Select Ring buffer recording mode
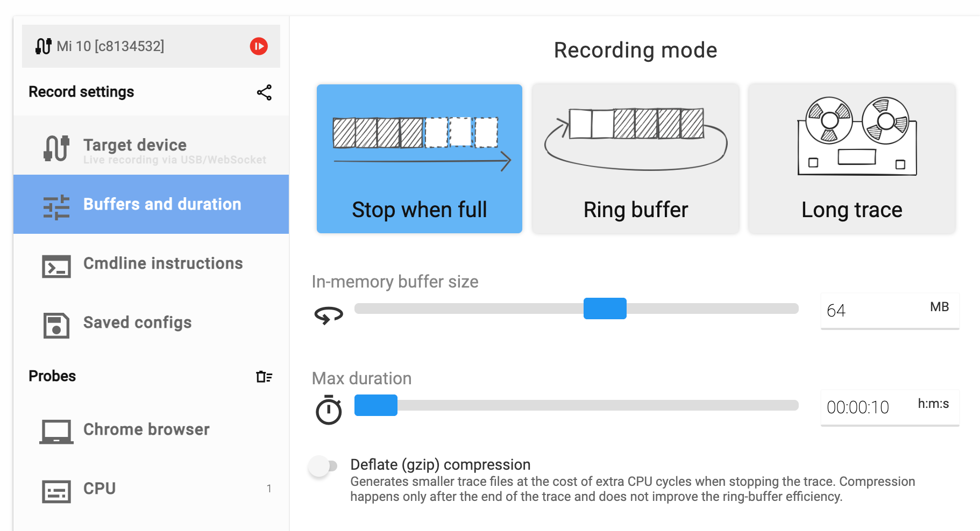980x531 pixels. pos(636,159)
